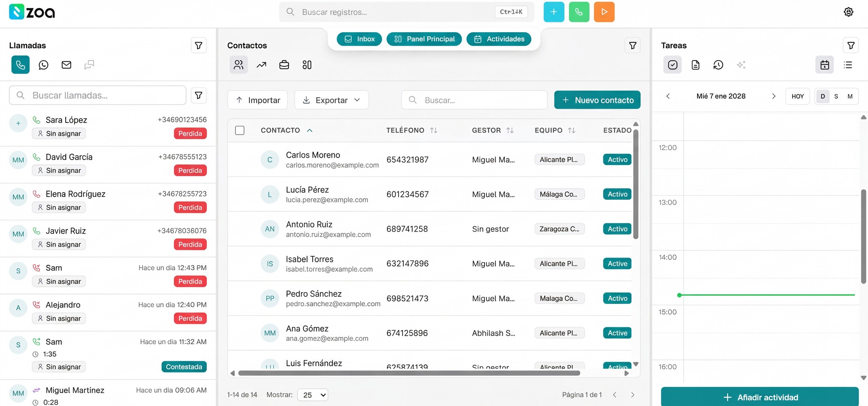This screenshot has height=406, width=868.
Task: Open the Actividades tab
Action: [499, 39]
